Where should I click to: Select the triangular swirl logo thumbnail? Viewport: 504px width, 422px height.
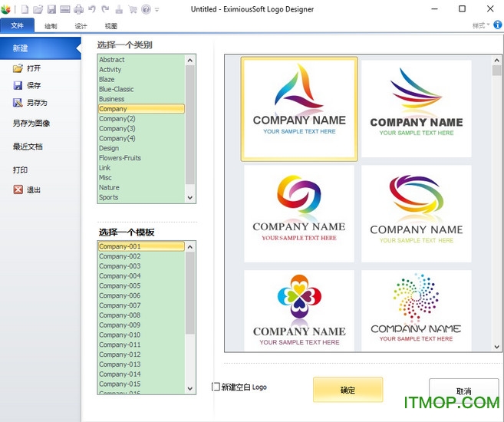299,109
